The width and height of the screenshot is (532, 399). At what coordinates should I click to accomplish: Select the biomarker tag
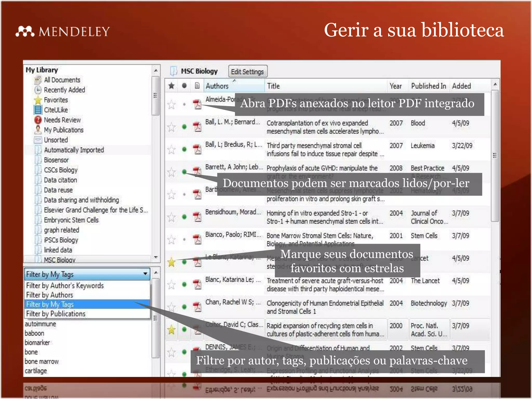(37, 343)
